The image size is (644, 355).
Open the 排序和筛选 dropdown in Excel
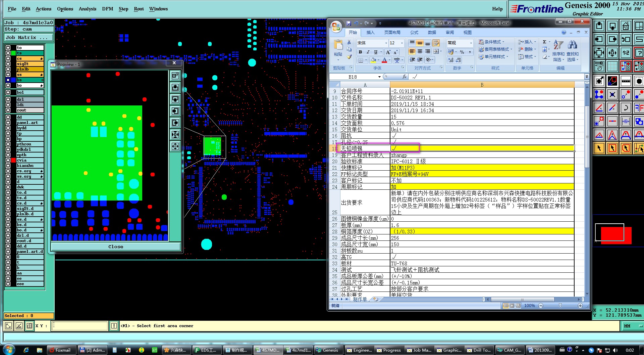point(558,50)
